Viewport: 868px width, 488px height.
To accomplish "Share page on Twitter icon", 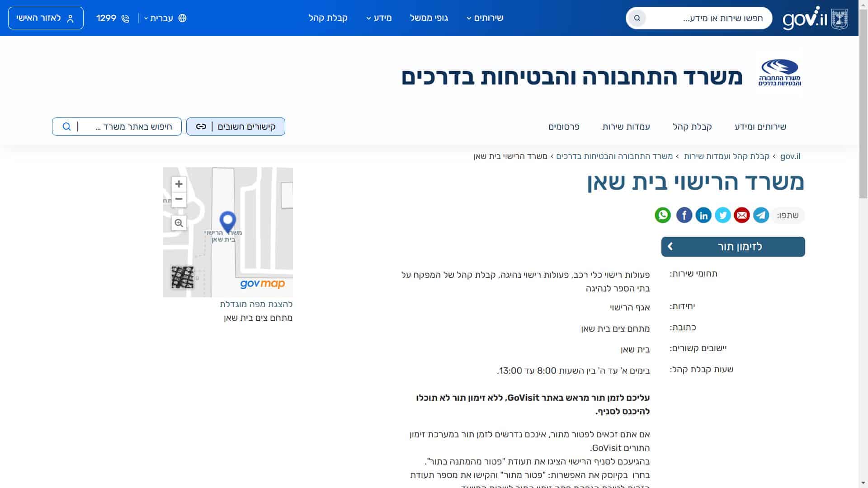I will coord(722,215).
